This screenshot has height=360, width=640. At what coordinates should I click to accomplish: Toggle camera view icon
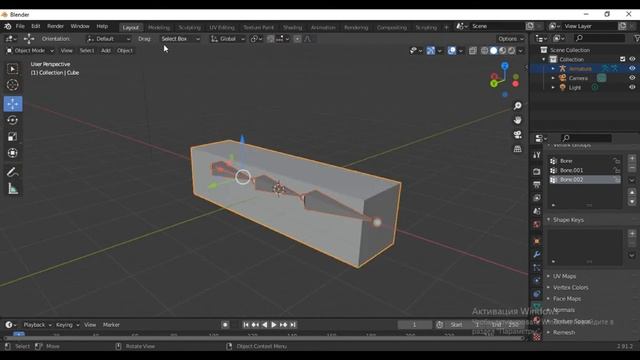tap(517, 135)
